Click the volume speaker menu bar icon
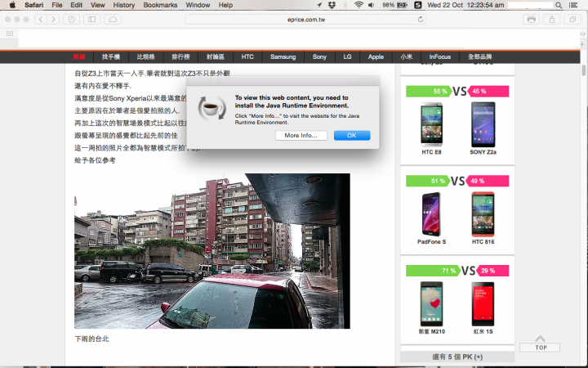 [x=371, y=5]
